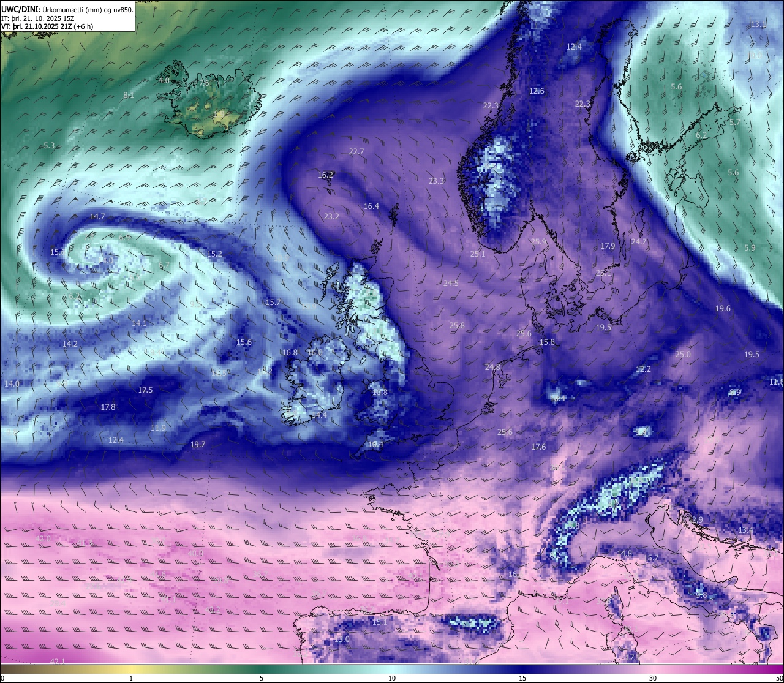This screenshot has width=784, height=683.
Task: Click the 42.1 value near the bottom left
Action: coord(57,662)
